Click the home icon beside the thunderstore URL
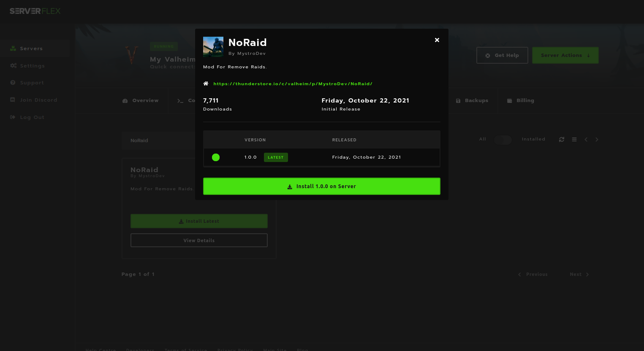The width and height of the screenshot is (644, 351). [206, 84]
